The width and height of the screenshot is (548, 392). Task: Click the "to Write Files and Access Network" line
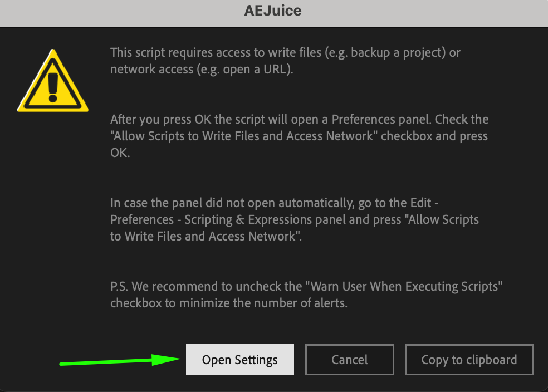[203, 236]
